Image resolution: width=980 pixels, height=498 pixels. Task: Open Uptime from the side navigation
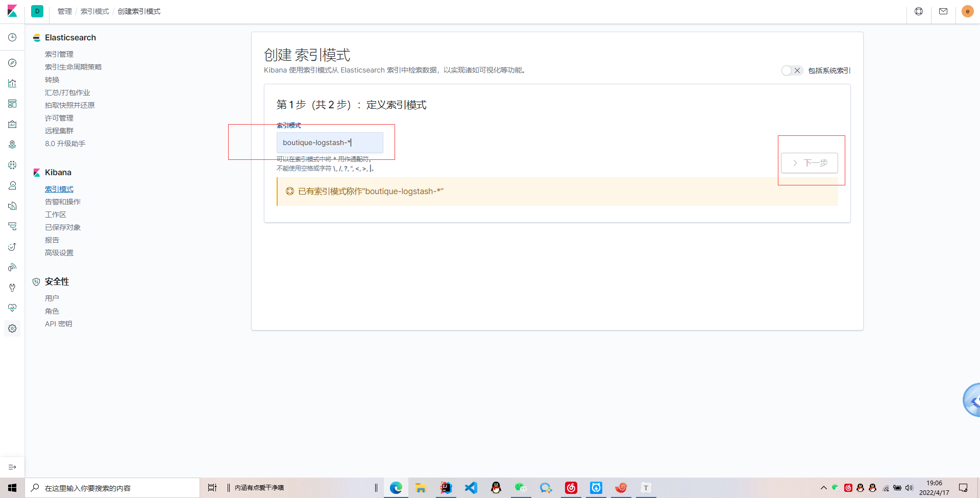click(12, 247)
